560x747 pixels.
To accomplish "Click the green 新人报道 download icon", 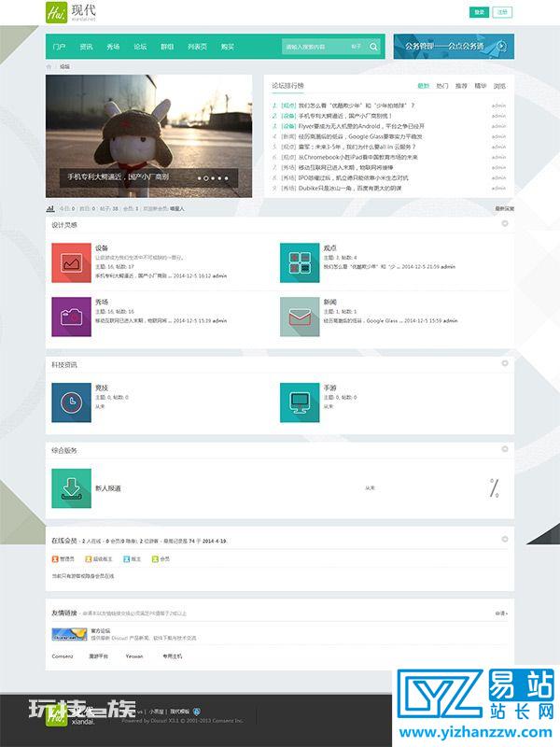I will (x=72, y=488).
